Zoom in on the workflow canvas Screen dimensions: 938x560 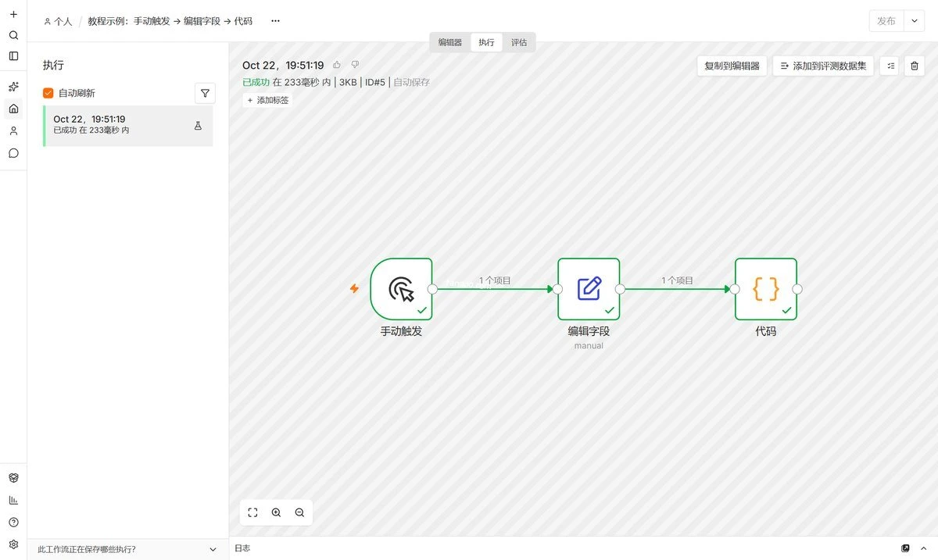tap(276, 512)
